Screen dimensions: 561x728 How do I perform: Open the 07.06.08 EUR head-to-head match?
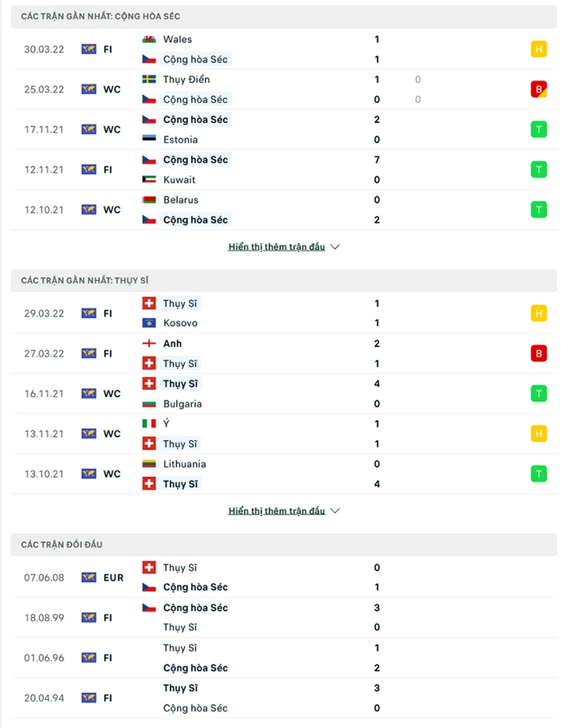point(284,577)
